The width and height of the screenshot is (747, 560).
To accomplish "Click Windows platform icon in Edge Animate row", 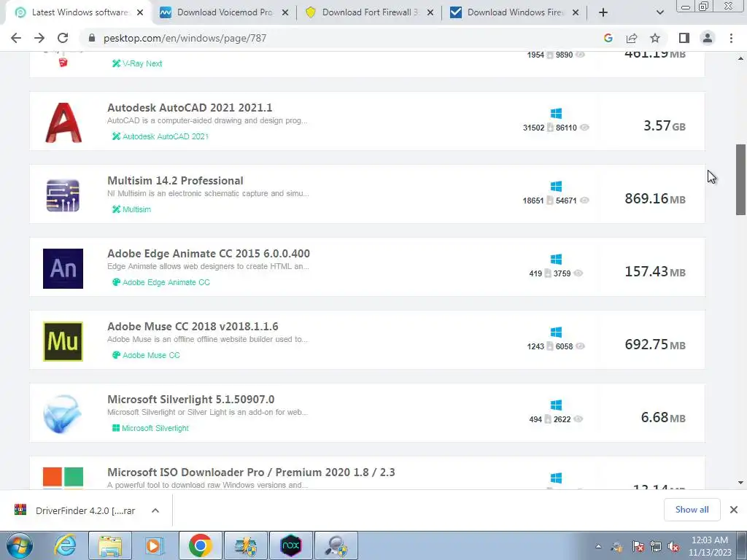I will click(x=556, y=259).
